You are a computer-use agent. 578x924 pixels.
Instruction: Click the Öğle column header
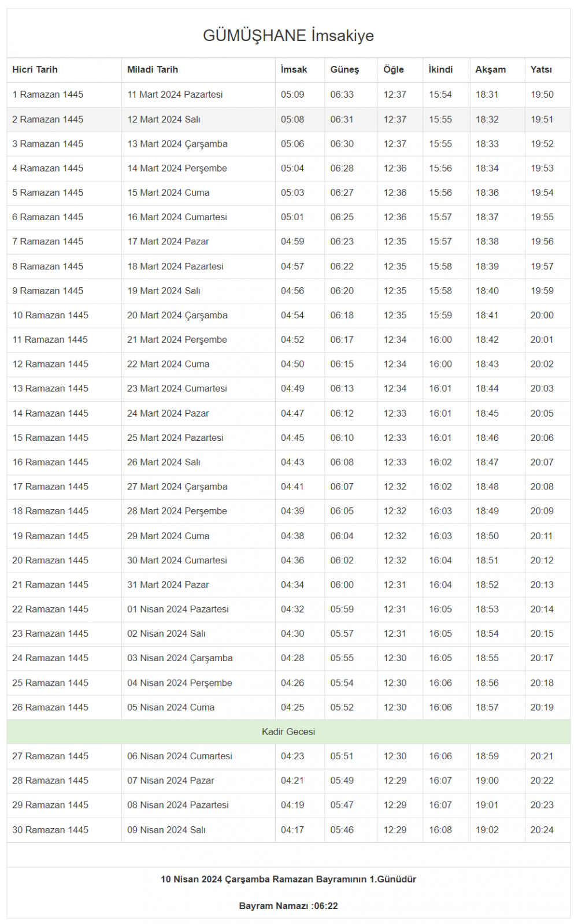click(394, 69)
